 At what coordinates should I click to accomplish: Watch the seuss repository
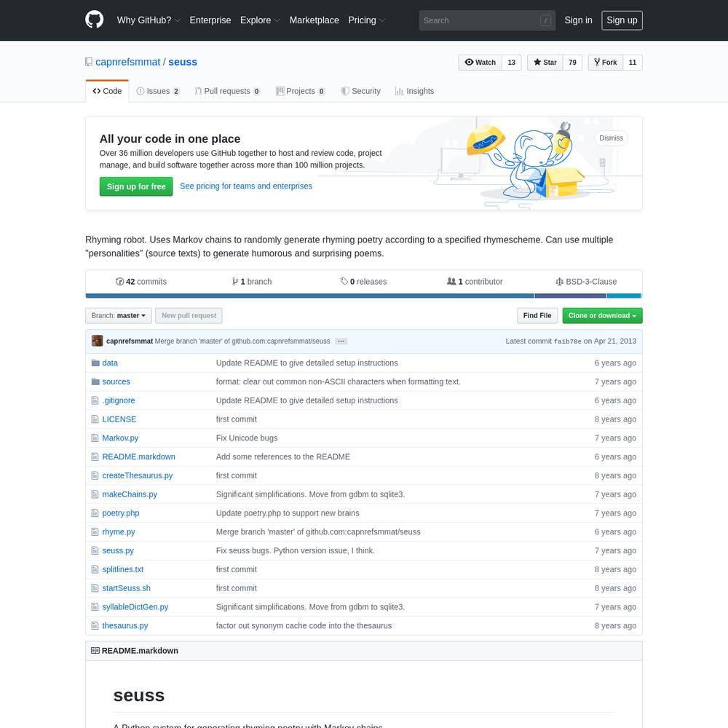tap(480, 62)
